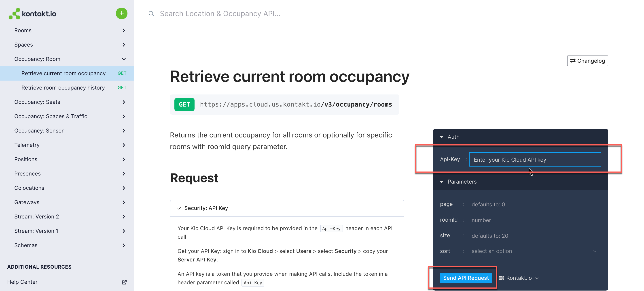Screen dimensions: 644x291
Task: Collapse the Auth section triangle
Action: (x=442, y=137)
